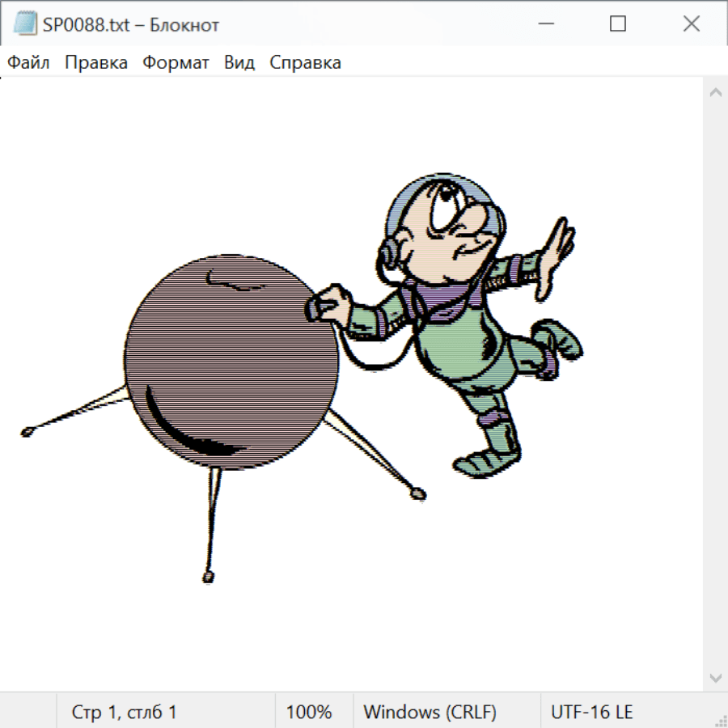
Task: Open the Вид menu
Action: [239, 63]
